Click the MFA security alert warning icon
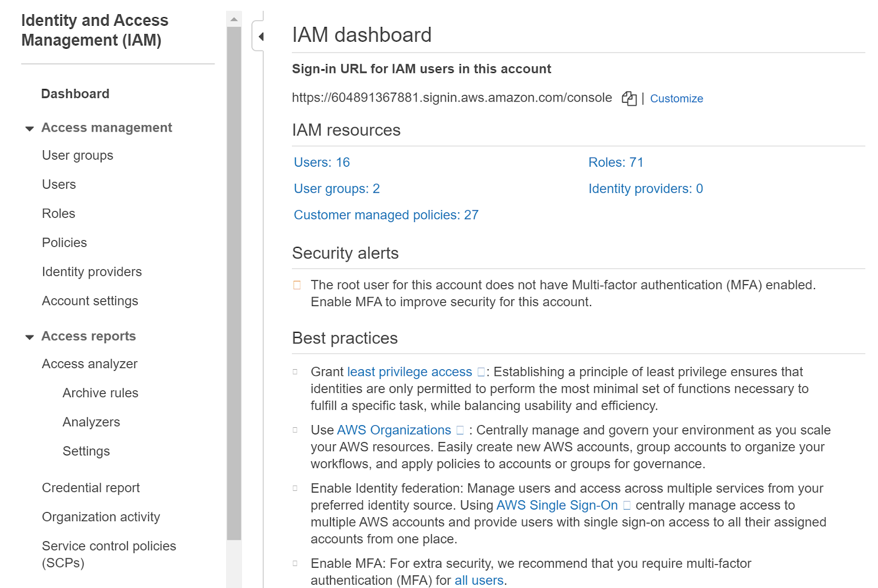Image resolution: width=878 pixels, height=588 pixels. (297, 285)
